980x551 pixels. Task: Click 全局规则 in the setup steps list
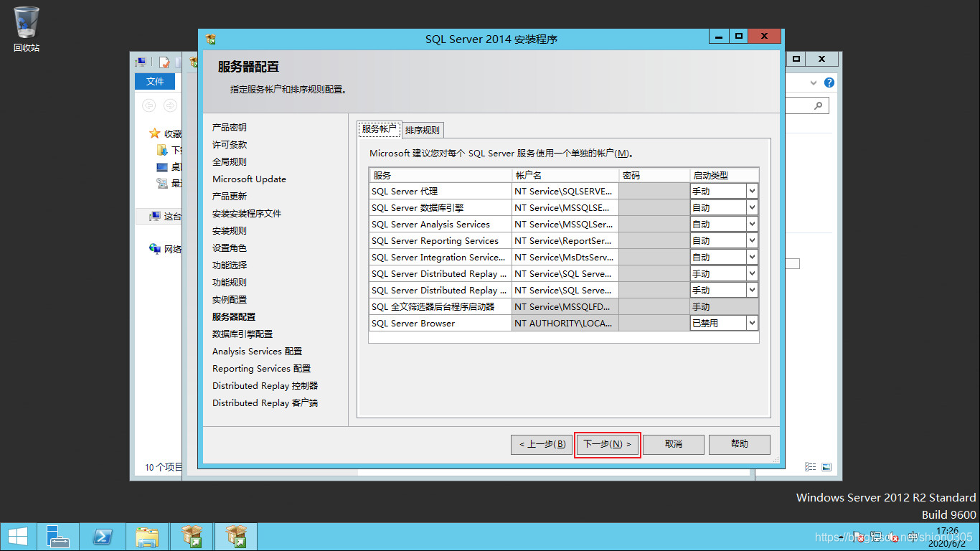[x=230, y=161]
